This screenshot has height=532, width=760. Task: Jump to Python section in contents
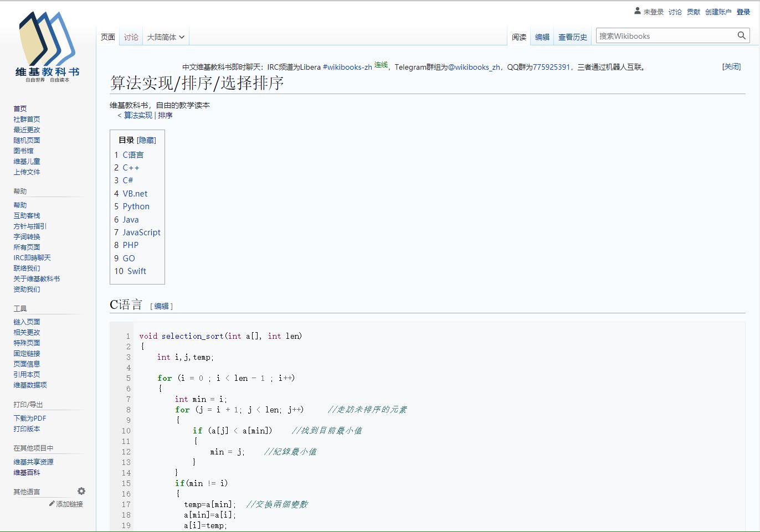[x=136, y=206]
